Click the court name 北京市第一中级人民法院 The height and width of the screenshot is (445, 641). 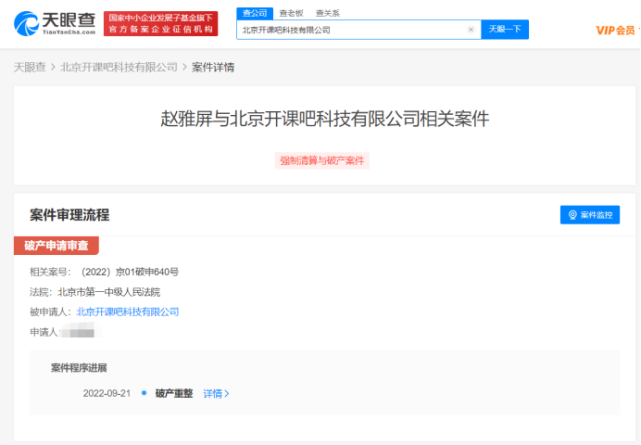tap(109, 292)
